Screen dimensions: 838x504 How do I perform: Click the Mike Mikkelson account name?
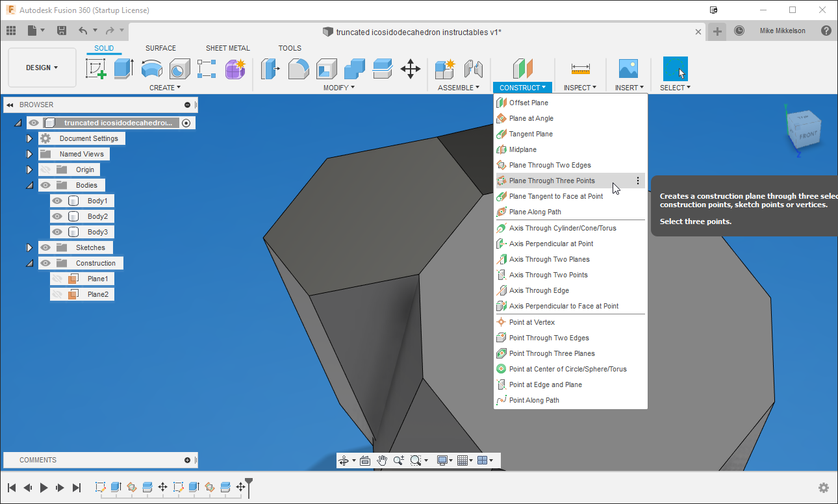point(783,30)
